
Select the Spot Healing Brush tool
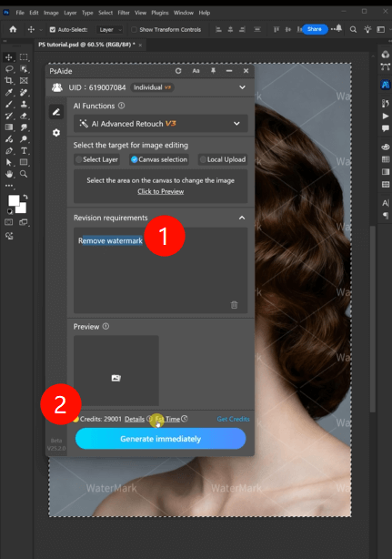(x=24, y=92)
